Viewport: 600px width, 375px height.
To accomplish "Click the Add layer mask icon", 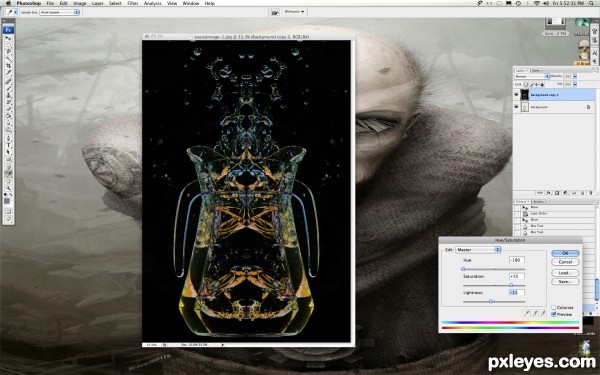I will click(x=557, y=193).
